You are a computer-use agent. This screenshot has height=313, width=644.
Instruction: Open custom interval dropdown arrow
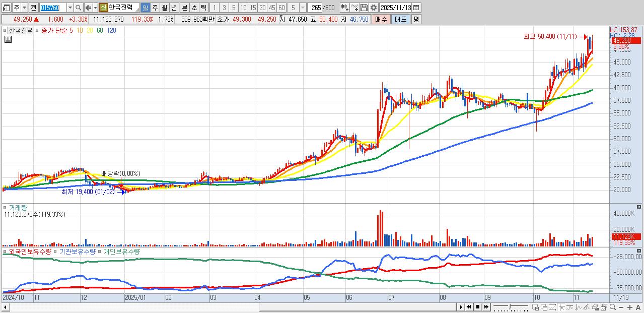(x=303, y=8)
